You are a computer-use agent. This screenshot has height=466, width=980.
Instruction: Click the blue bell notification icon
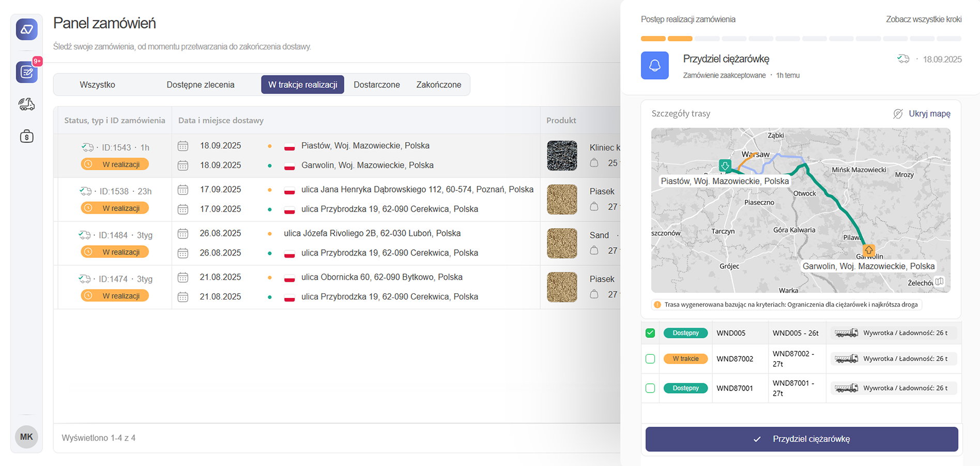654,66
